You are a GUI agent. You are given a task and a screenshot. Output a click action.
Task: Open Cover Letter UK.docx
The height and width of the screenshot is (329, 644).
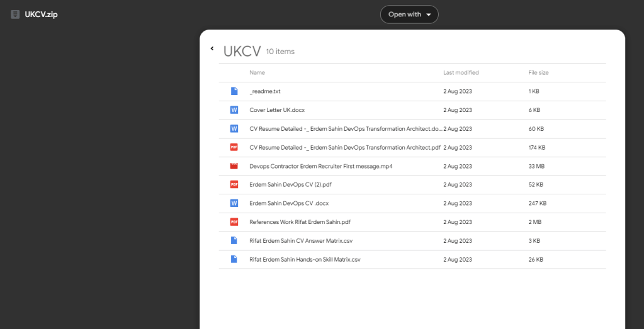(277, 110)
